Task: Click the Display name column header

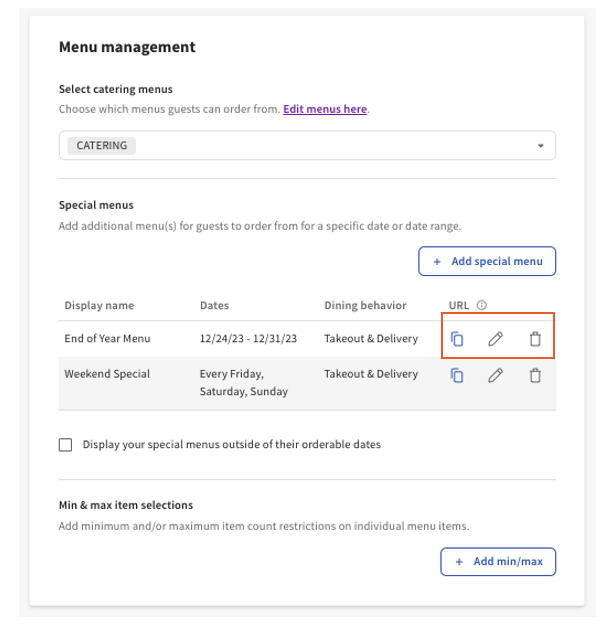Action: click(x=99, y=305)
